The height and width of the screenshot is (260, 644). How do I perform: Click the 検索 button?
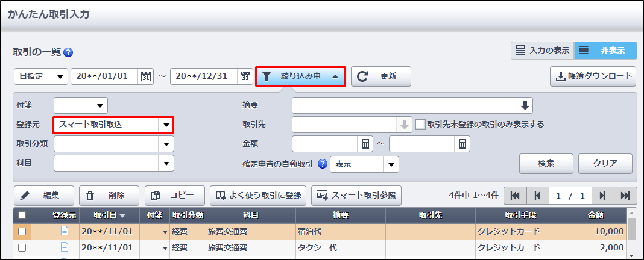tap(546, 164)
